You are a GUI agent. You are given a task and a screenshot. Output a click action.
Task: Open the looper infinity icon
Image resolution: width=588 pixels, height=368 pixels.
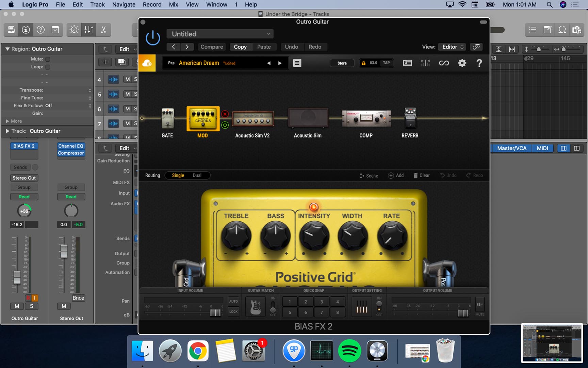click(444, 63)
